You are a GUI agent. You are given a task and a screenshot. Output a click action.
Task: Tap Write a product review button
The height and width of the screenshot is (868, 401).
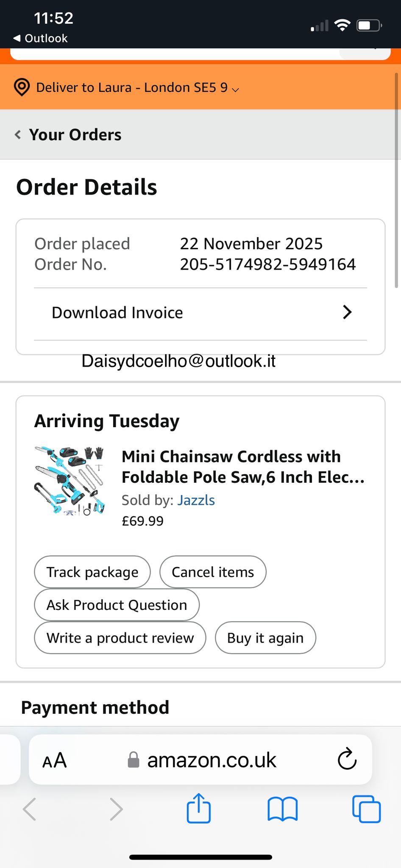pos(120,638)
